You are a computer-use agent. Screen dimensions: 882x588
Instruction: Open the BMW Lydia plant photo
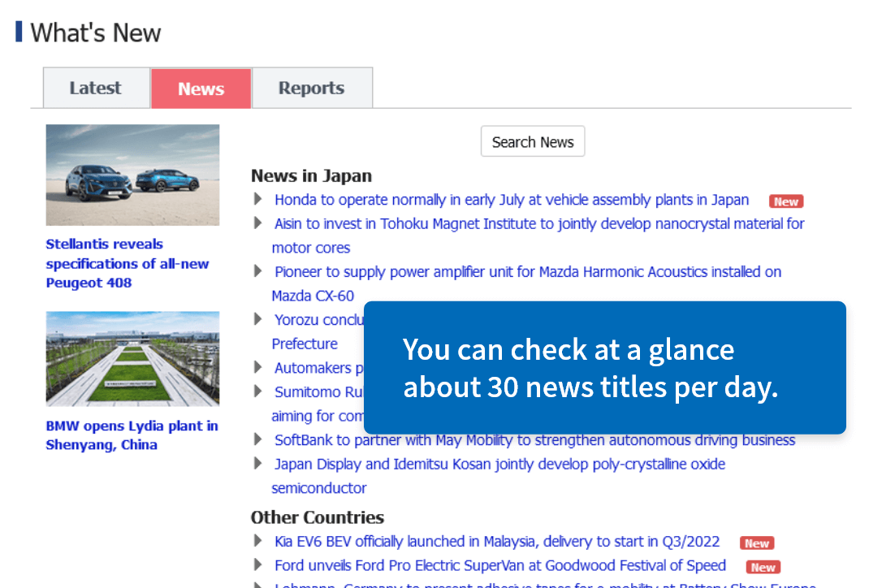click(x=132, y=359)
